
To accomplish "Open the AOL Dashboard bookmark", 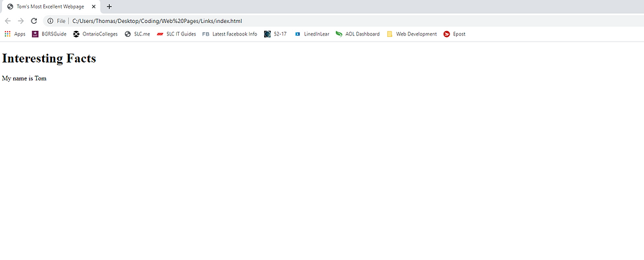I will (x=357, y=34).
